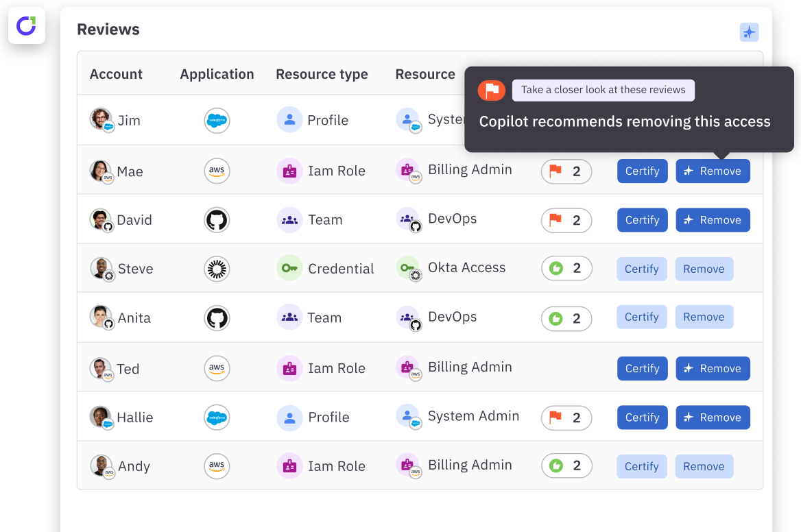
Task: Certify Mae's Billing Admin access
Action: pos(642,171)
